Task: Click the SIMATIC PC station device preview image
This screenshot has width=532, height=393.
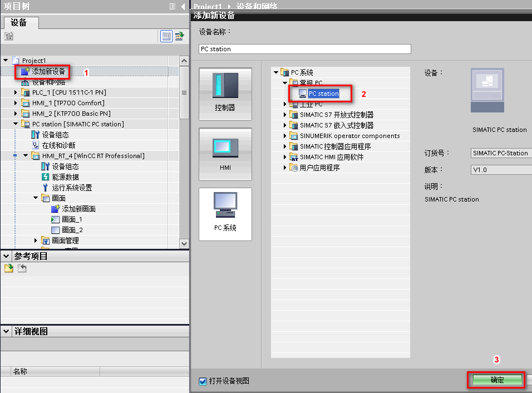Action: pyautogui.click(x=487, y=90)
